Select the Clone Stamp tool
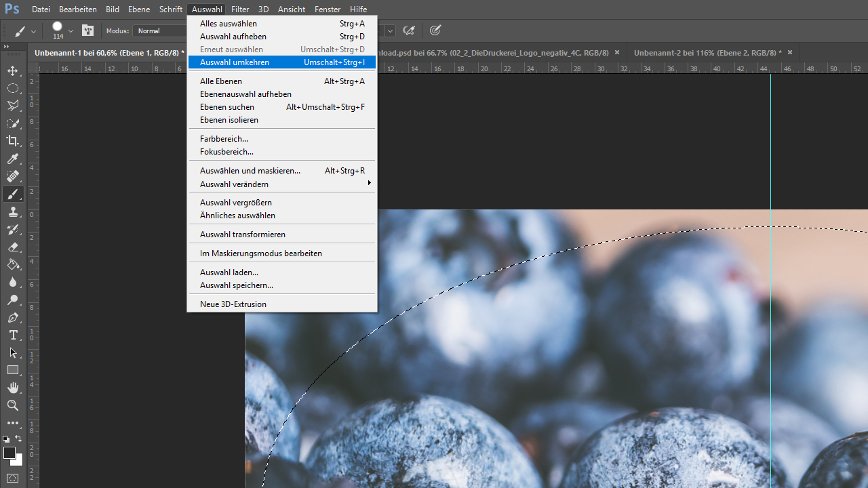The image size is (868, 488). click(12, 212)
